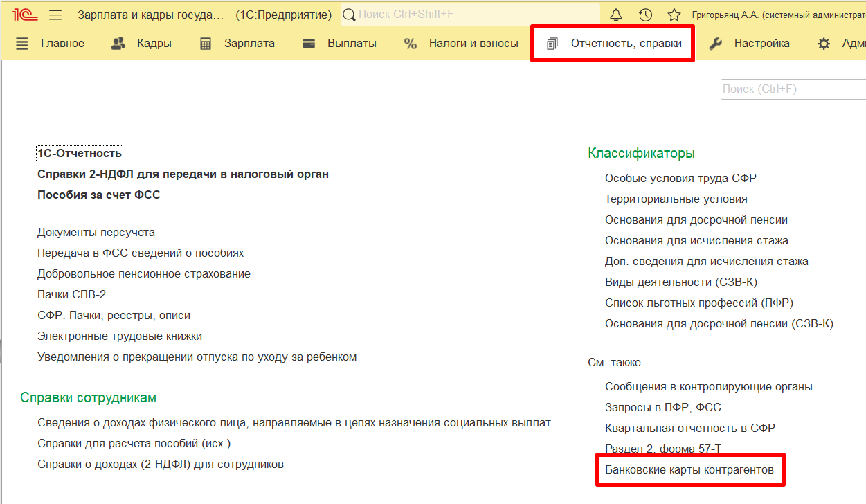The height and width of the screenshot is (504, 866).
Task: Click the 1C application logo icon
Action: tap(25, 15)
